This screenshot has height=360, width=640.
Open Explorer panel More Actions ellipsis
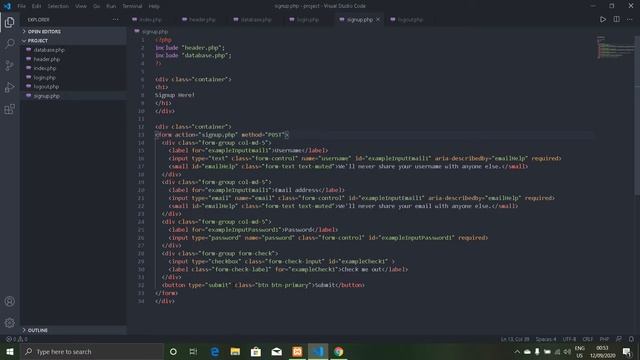[x=116, y=19]
